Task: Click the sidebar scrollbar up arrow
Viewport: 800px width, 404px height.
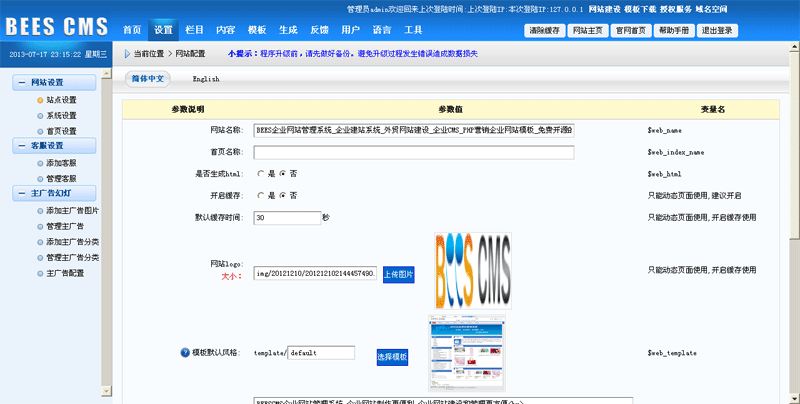Action: [x=106, y=73]
